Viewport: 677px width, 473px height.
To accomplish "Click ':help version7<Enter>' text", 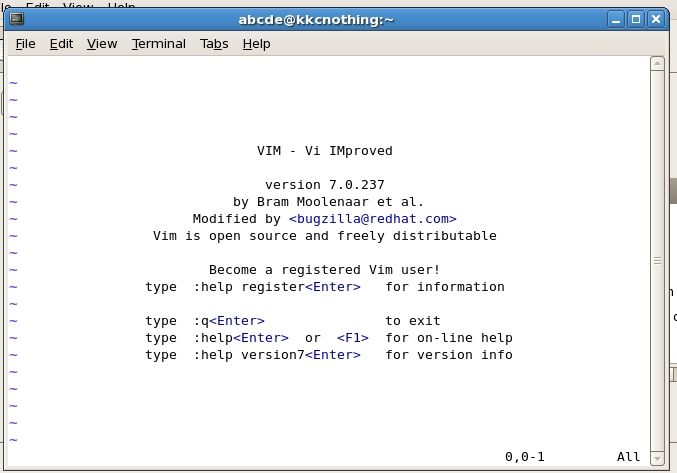I will pyautogui.click(x=277, y=355).
